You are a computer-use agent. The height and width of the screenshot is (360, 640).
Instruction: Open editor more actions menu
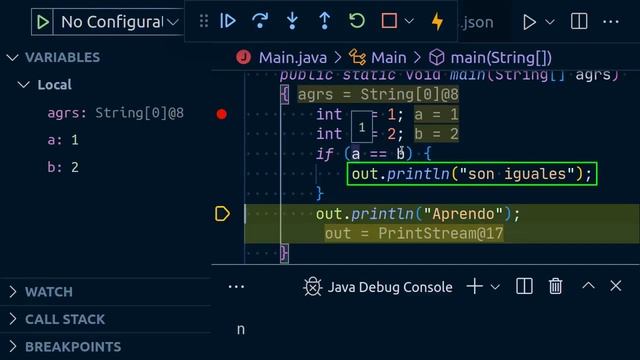pyautogui.click(x=611, y=22)
